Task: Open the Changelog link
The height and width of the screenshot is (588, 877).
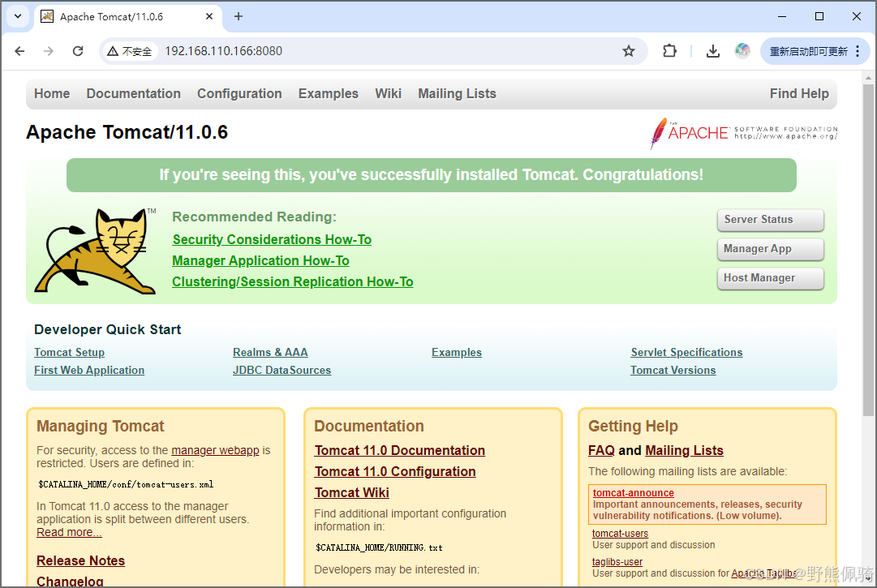Action: pyautogui.click(x=70, y=582)
